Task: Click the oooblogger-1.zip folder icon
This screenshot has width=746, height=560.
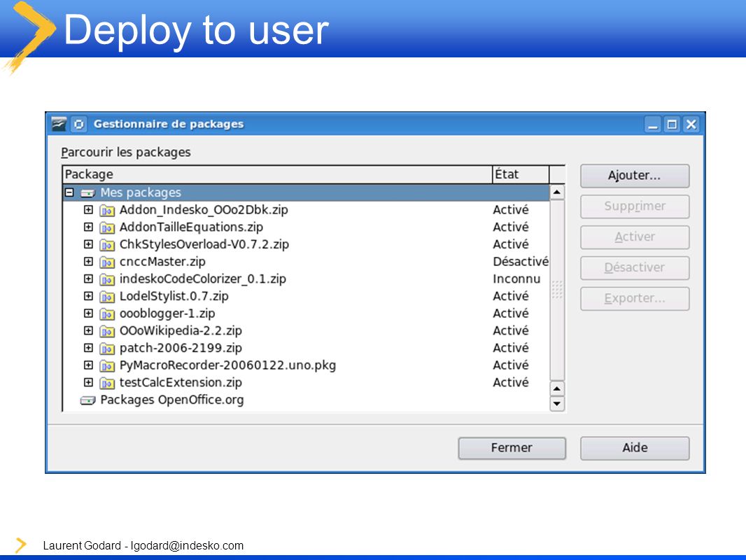Action: pos(107,314)
